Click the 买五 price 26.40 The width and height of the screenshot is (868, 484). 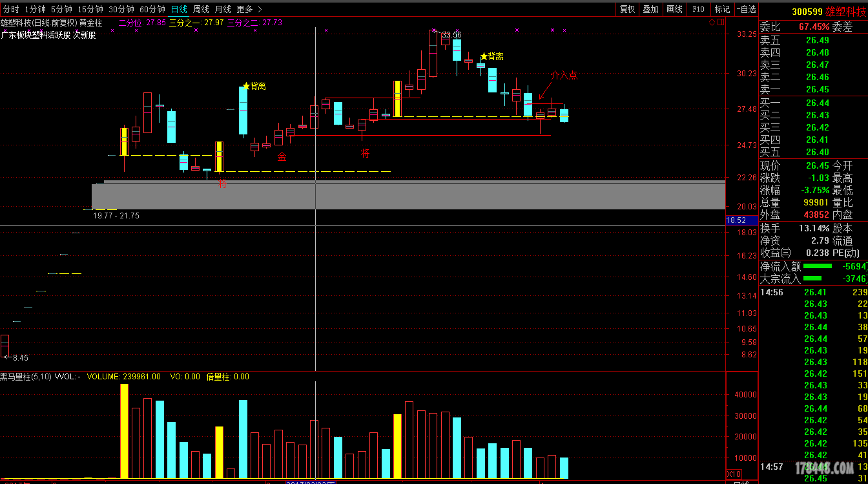pos(818,152)
